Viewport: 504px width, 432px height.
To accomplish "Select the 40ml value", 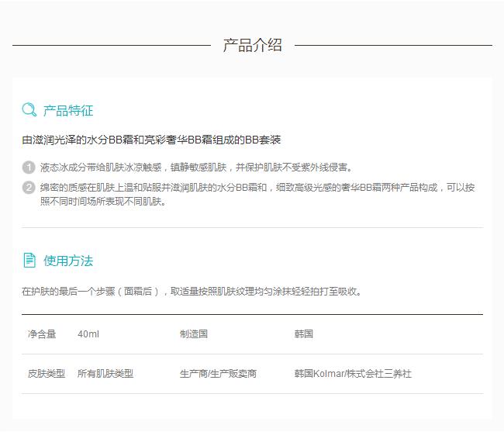I will pos(88,334).
